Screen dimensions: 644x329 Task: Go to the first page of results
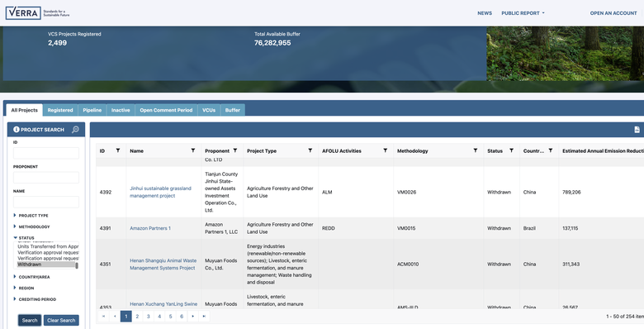pos(103,317)
